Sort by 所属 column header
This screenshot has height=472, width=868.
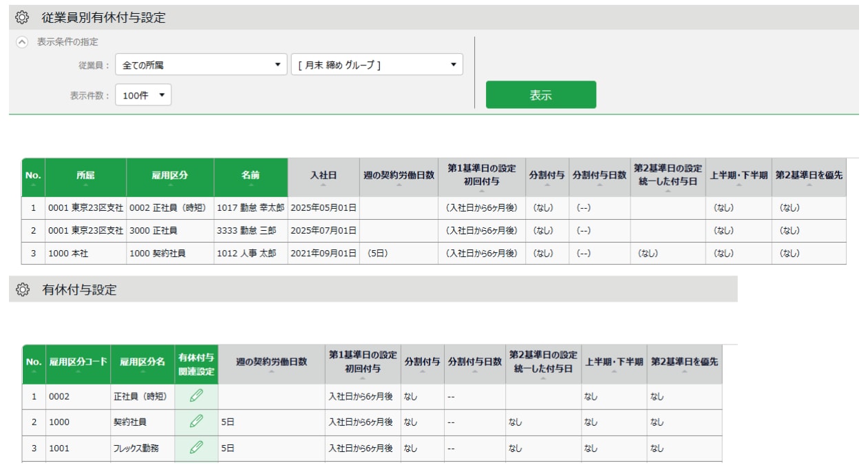point(85,177)
